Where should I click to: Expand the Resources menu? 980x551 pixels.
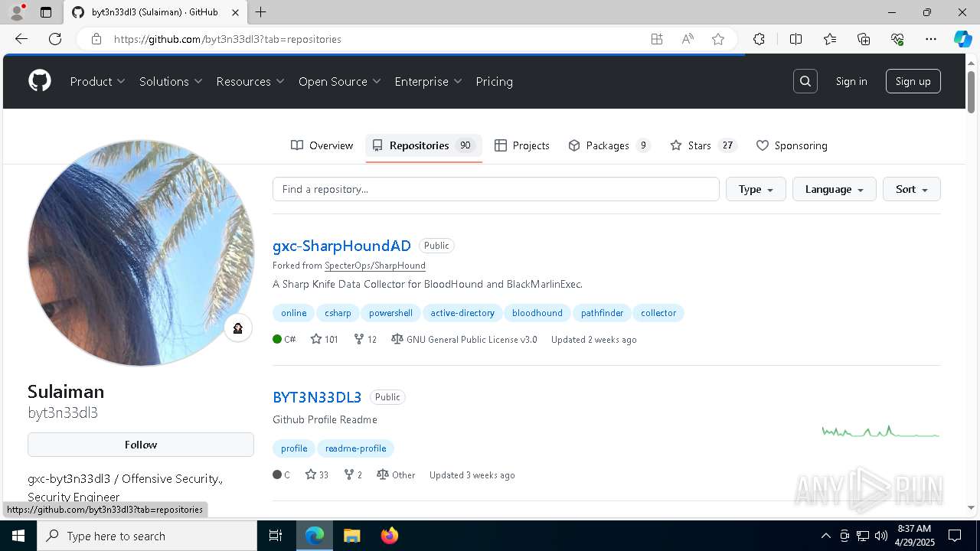[250, 81]
